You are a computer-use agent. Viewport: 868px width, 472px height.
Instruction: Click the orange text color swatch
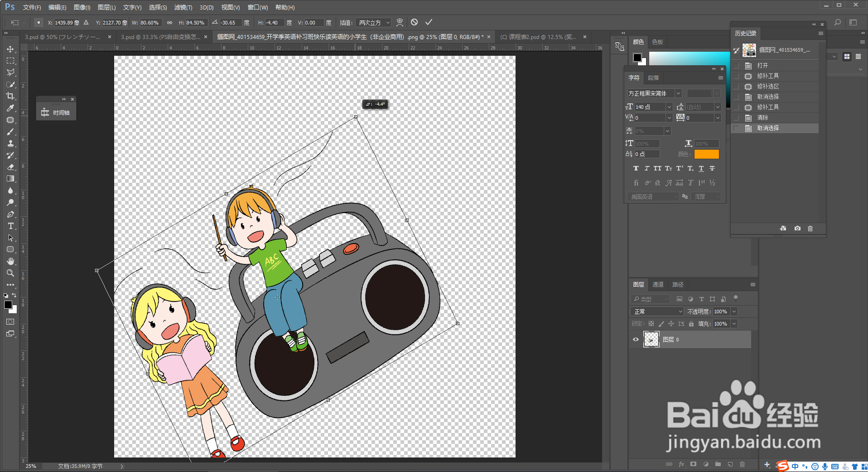coord(706,155)
